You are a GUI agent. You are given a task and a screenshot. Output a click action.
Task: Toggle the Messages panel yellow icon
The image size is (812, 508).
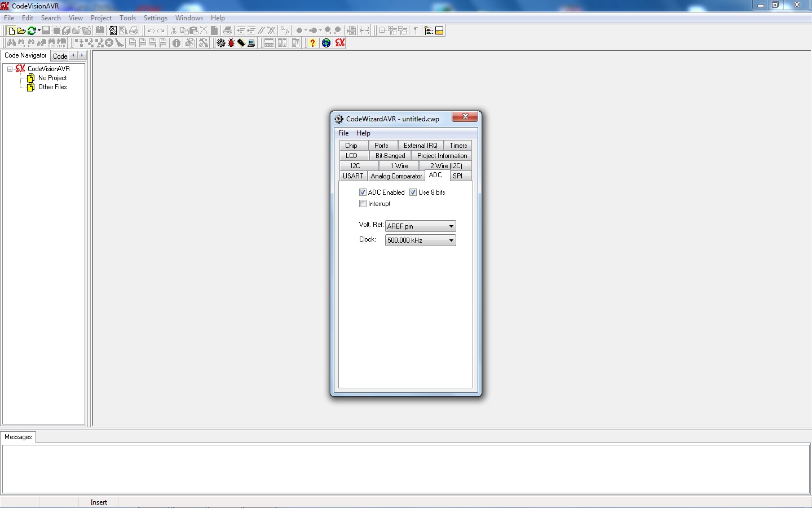pyautogui.click(x=439, y=30)
